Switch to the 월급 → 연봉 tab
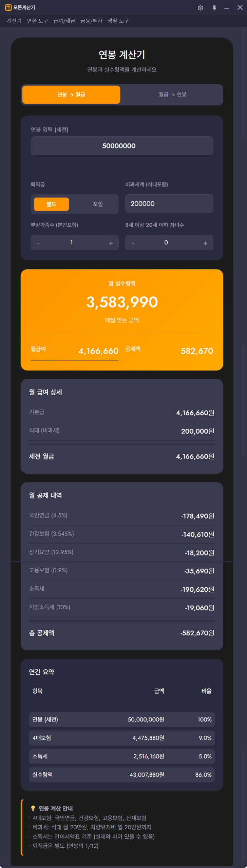This screenshot has height=868, width=247. (x=172, y=95)
